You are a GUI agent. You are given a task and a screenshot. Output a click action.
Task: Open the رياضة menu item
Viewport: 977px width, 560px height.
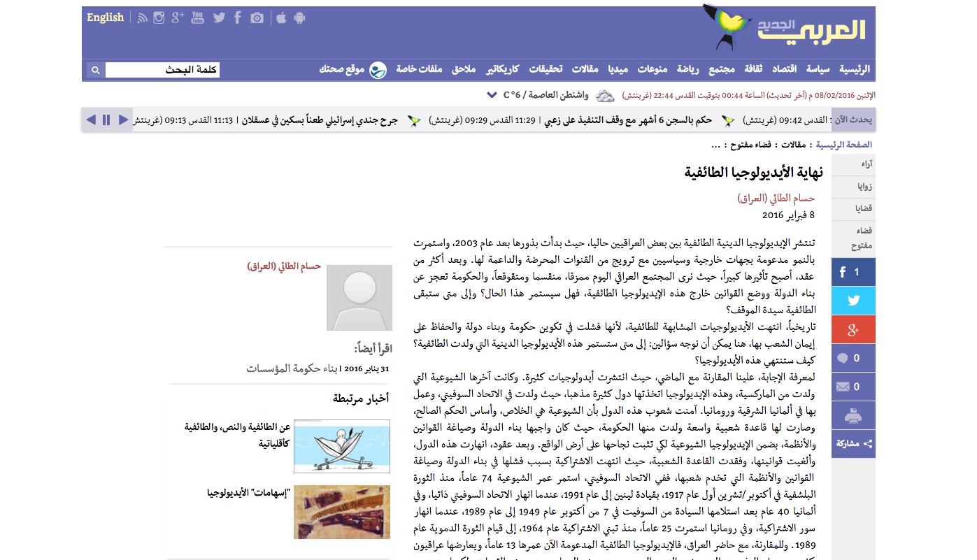[x=687, y=69]
